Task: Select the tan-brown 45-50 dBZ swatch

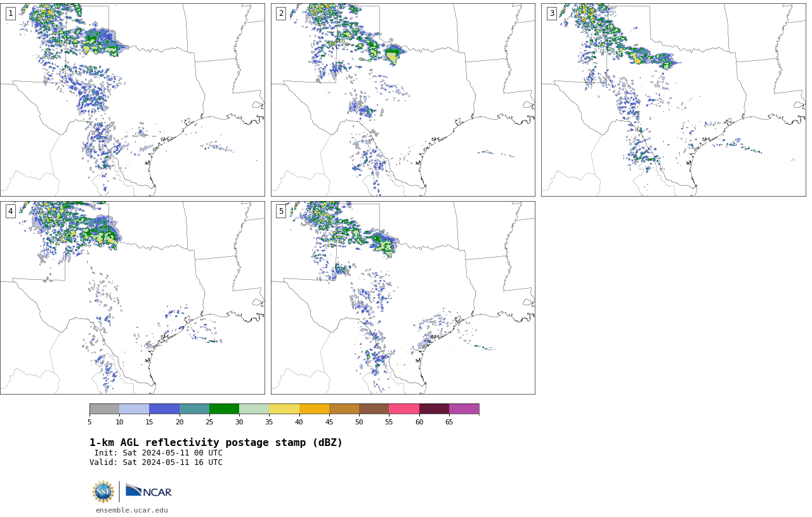Action: pos(344,409)
